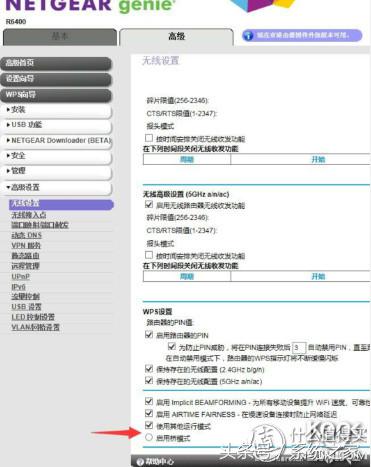Image resolution: width=371 pixels, height=467 pixels.
Task: Open the UPnP link
Action: (x=21, y=276)
